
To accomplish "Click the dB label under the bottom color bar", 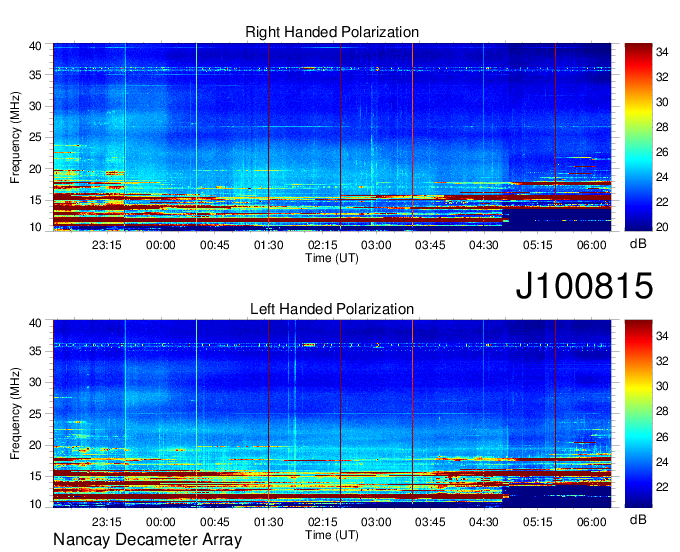I will pos(638,519).
